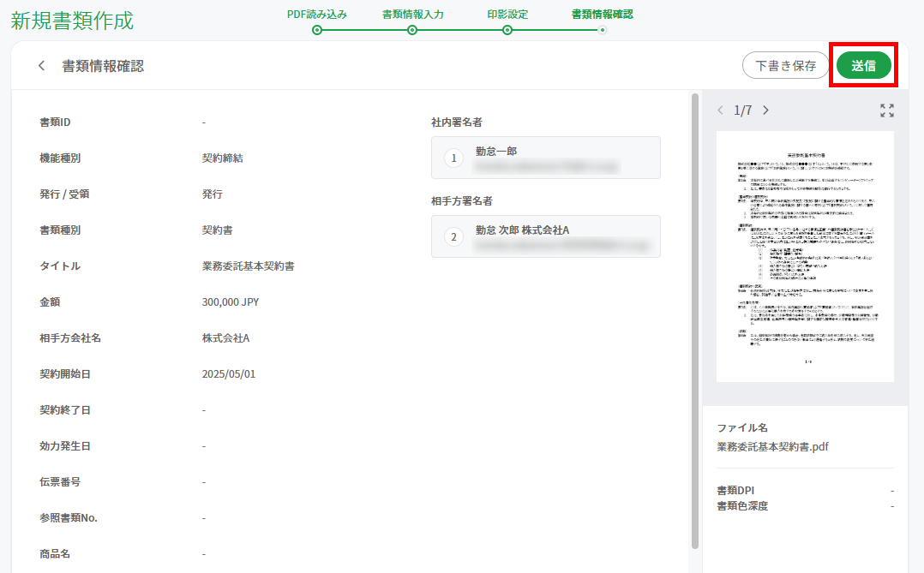Click the 送信 send button
The width and height of the screenshot is (924, 573).
coord(863,65)
